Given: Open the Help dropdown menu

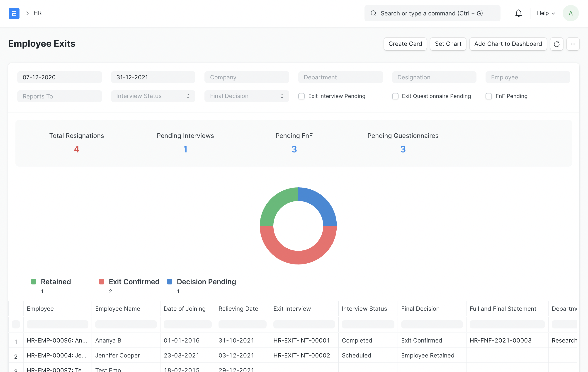Looking at the screenshot, I should coord(546,13).
